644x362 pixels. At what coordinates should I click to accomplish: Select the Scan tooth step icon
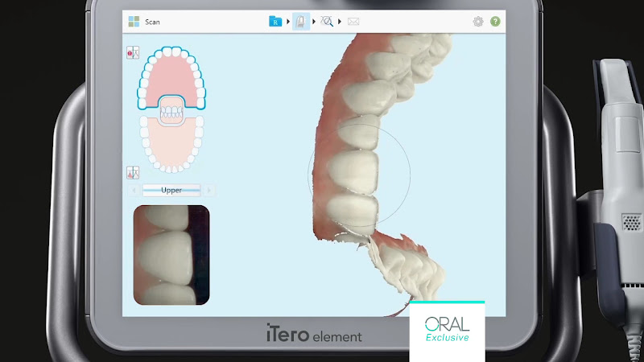[301, 22]
